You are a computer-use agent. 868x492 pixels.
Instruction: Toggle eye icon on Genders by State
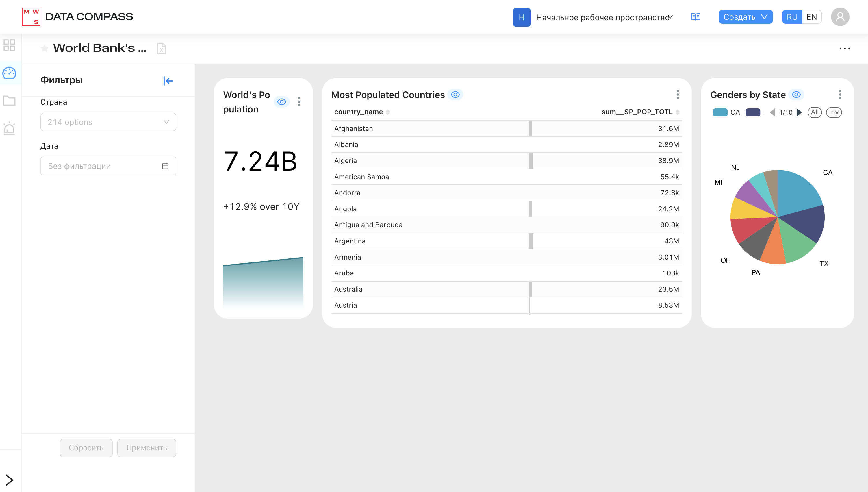pyautogui.click(x=796, y=95)
